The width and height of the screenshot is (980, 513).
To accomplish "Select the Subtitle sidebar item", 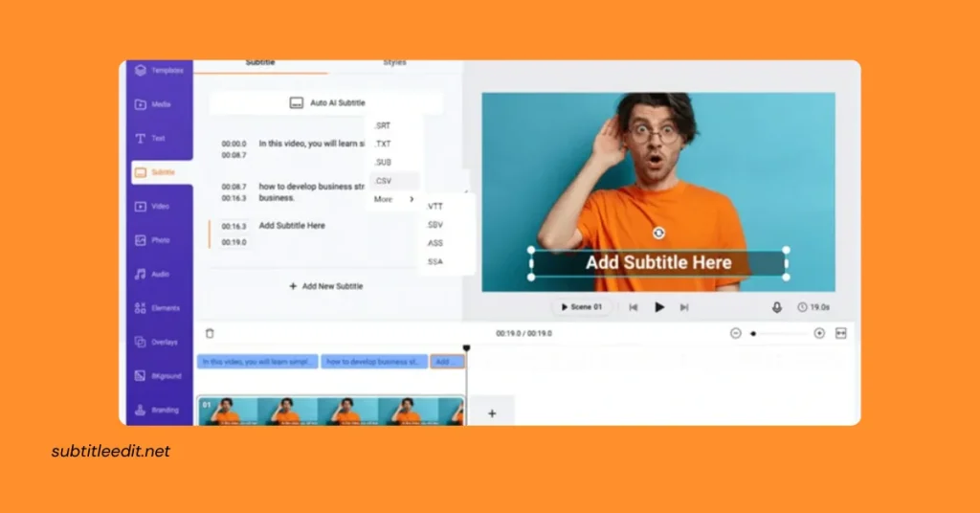I will [x=161, y=172].
